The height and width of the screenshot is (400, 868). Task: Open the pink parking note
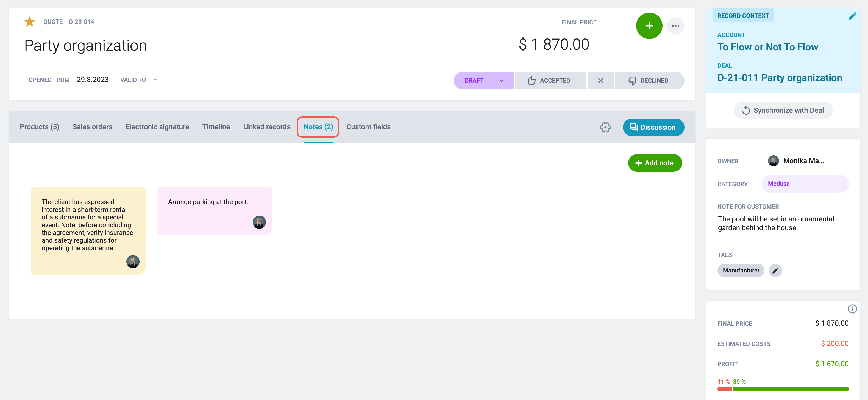pyautogui.click(x=215, y=211)
